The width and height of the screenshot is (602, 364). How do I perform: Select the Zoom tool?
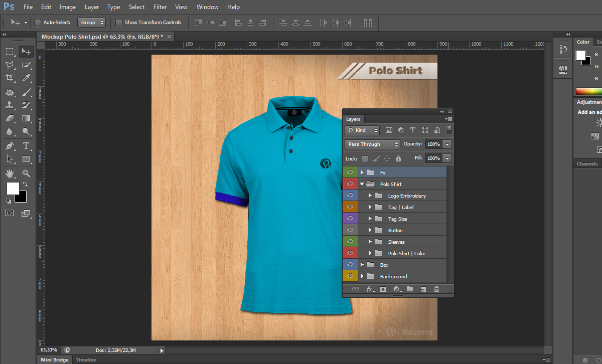[x=26, y=173]
